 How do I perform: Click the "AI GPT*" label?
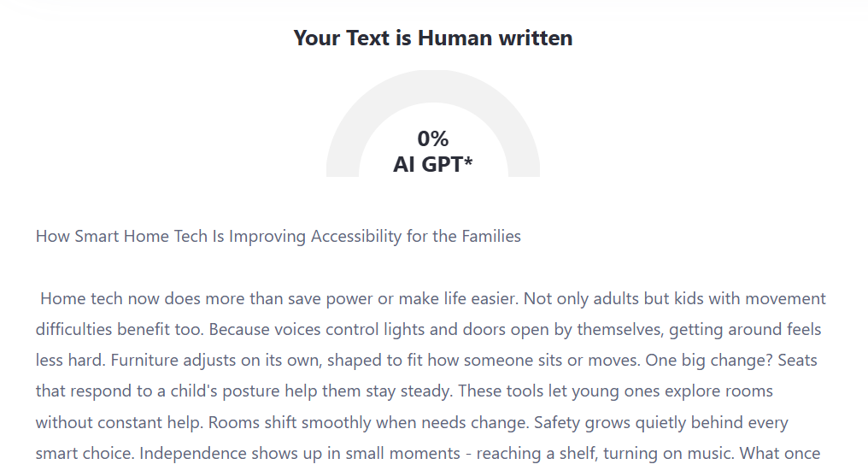[432, 164]
